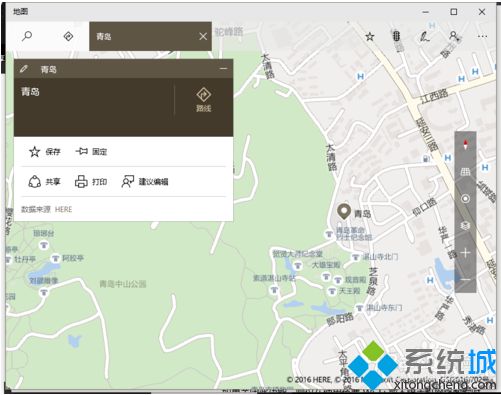The image size is (501, 395).
Task: Open Favorites star in top toolbar
Action: 369,36
